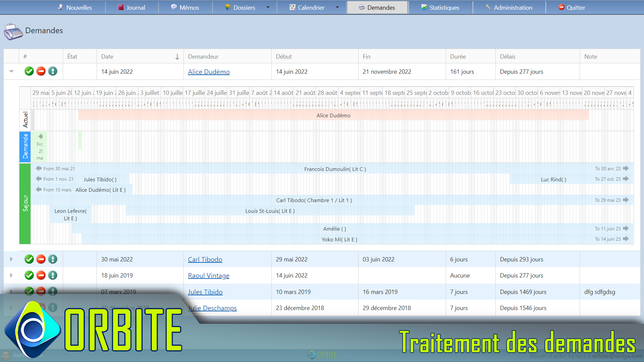Refuse Alice Dudémo request with red icon

coord(41,71)
